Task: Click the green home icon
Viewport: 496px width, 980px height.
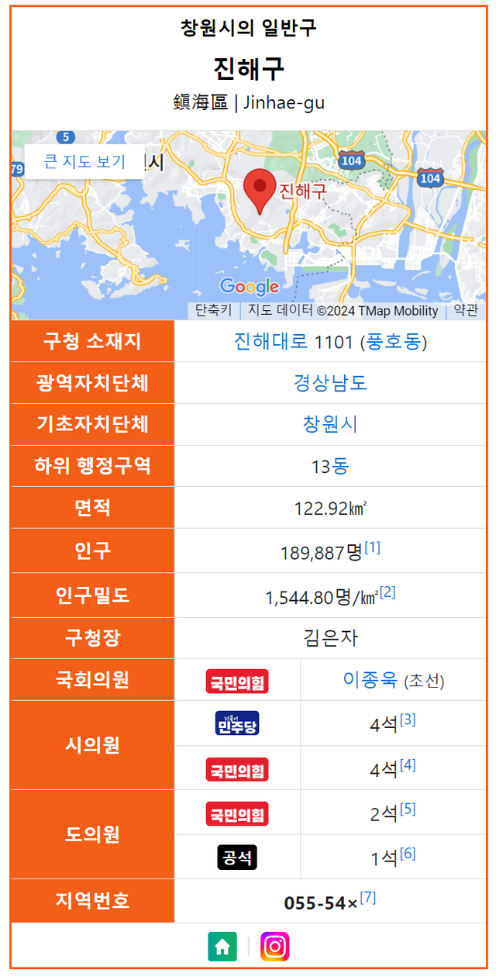Action: tap(222, 947)
